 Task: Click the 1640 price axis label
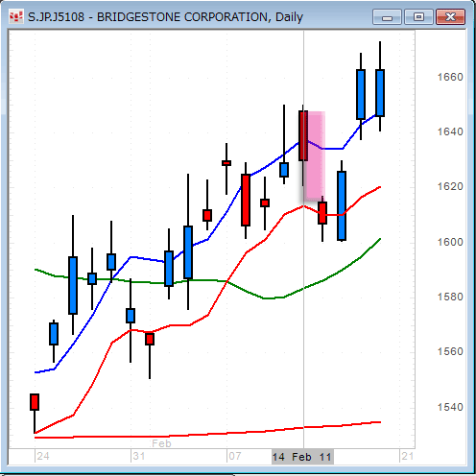[x=450, y=131]
